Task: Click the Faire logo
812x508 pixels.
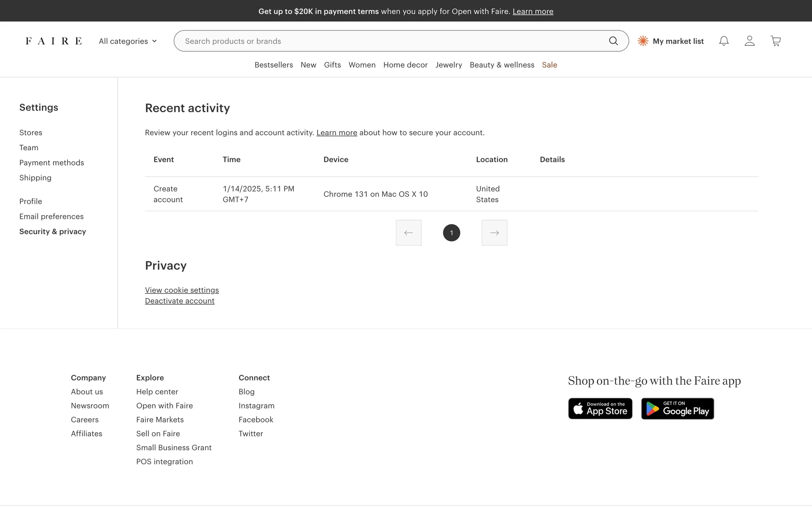Action: [x=54, y=41]
